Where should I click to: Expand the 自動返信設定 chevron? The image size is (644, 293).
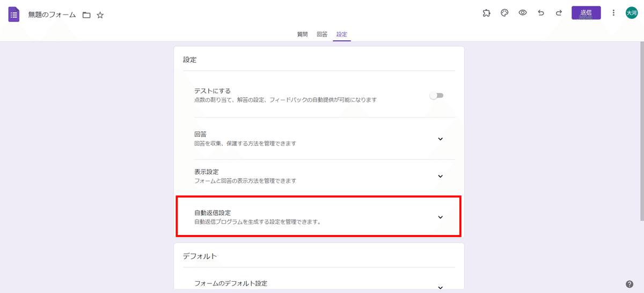point(441,217)
